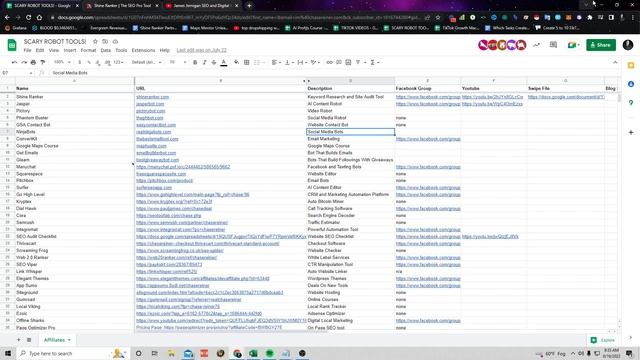Open the fill color picker
The image size is (640, 360).
point(237,62)
